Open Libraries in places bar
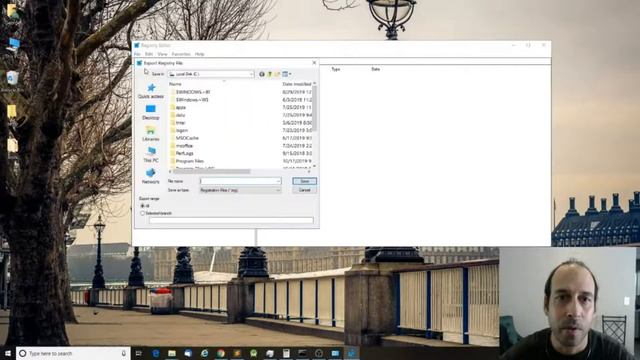Image resolution: width=640 pixels, height=360 pixels. 151,133
